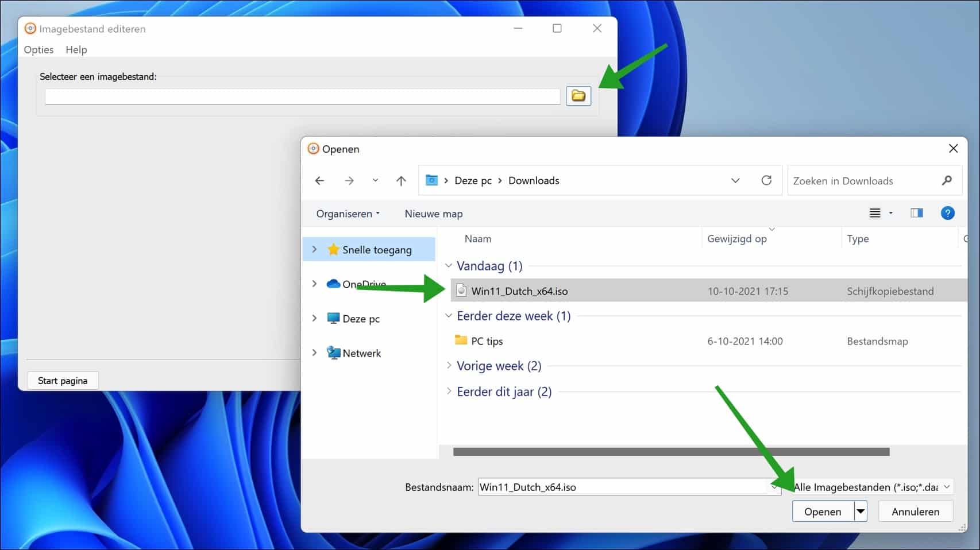Collapse the Vandaag group
980x550 pixels.
tap(449, 266)
